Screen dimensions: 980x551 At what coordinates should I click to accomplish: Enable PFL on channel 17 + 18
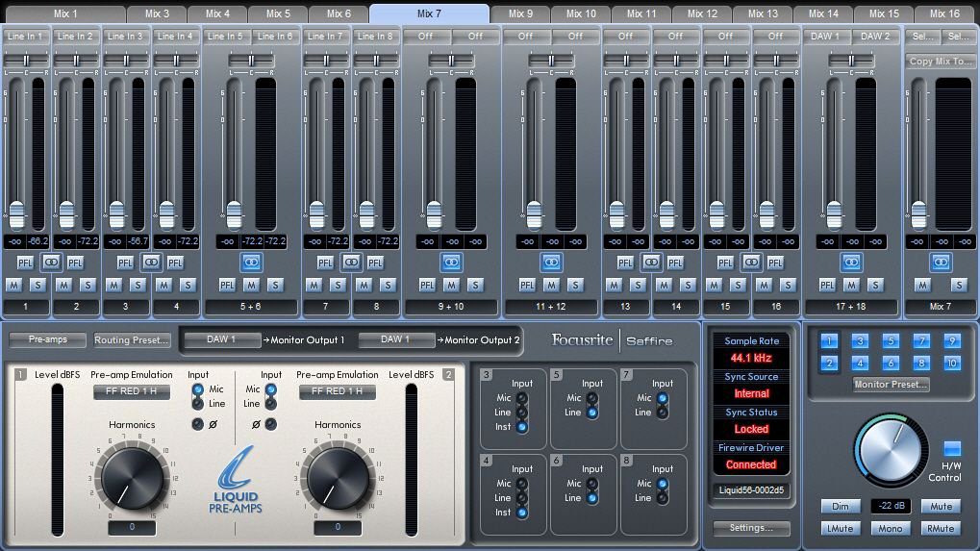click(827, 285)
